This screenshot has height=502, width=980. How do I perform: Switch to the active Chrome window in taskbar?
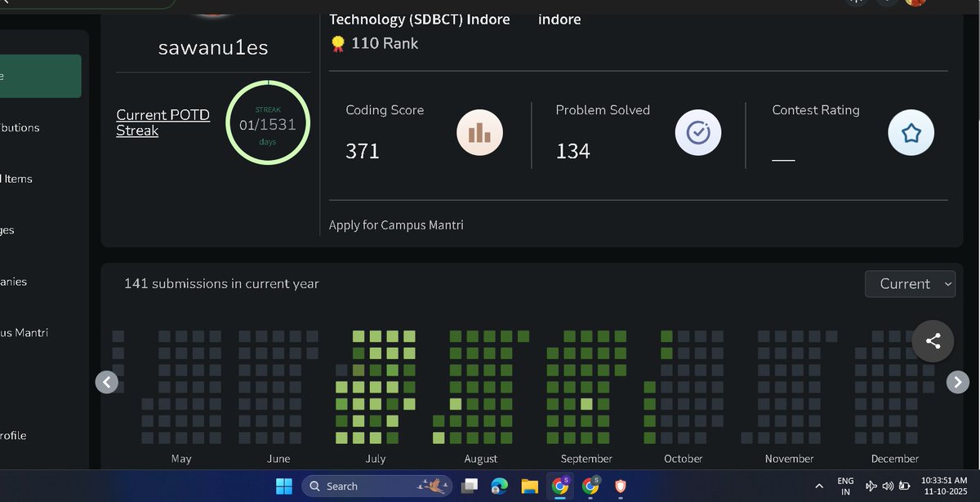tap(560, 486)
